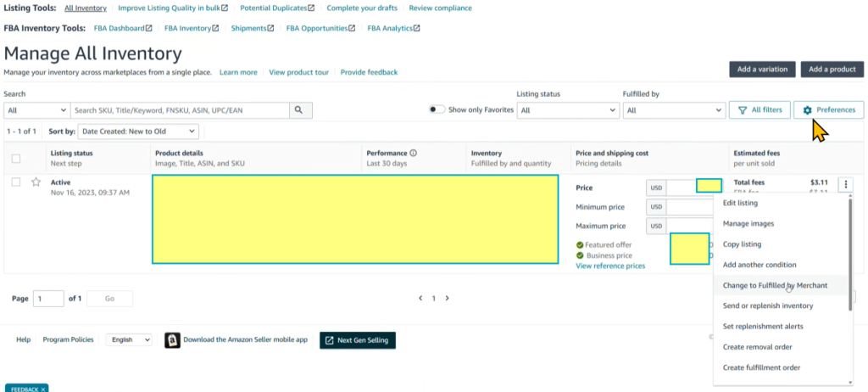Open the View reference prices link
Screen dimensions: 868x392
609,266
